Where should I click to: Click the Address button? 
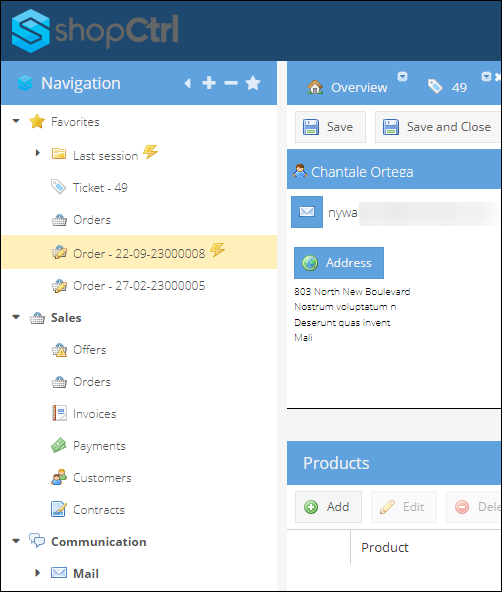click(339, 263)
